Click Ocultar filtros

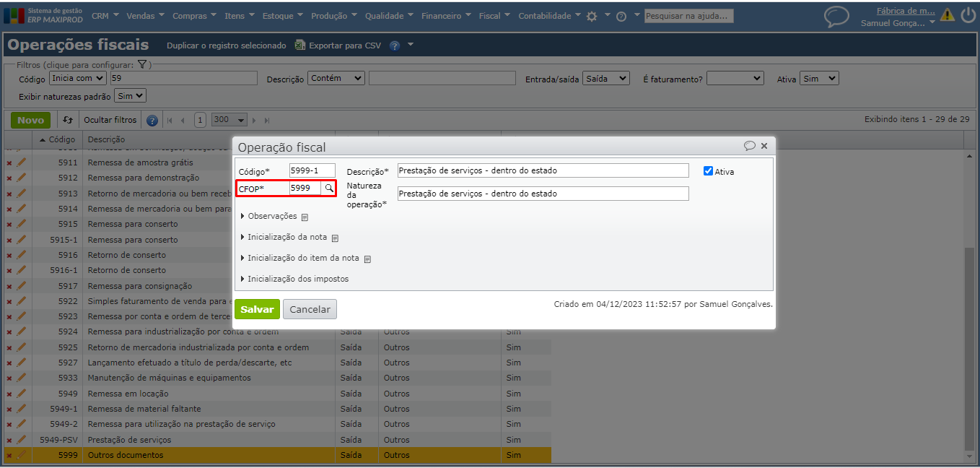click(110, 120)
